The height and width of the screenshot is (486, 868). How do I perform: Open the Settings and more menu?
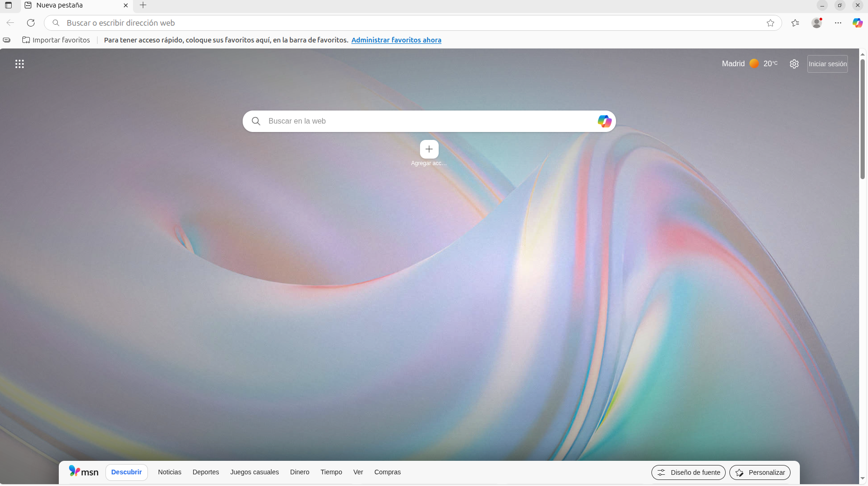point(838,23)
